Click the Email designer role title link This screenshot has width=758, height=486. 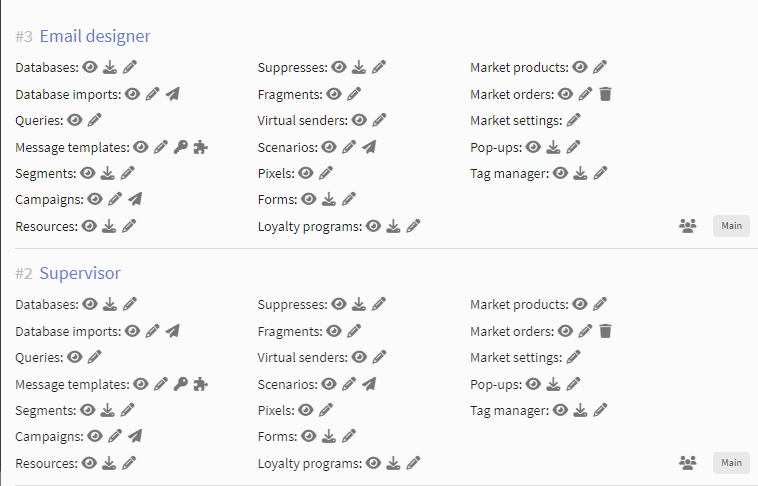(95, 36)
